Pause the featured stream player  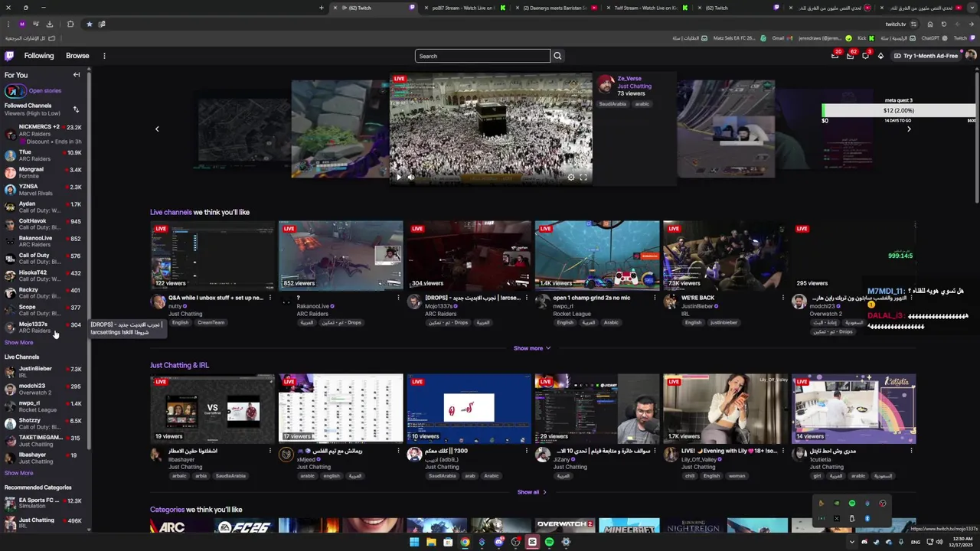point(398,177)
